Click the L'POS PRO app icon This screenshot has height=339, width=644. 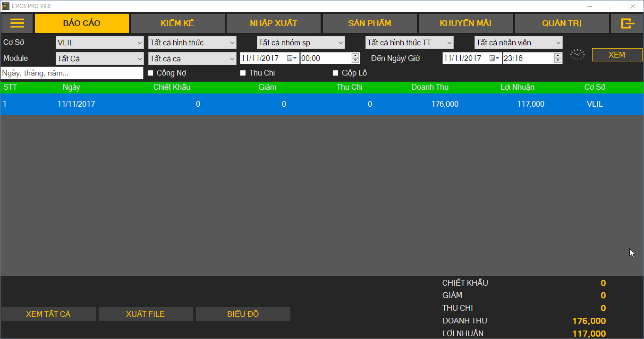(x=6, y=6)
